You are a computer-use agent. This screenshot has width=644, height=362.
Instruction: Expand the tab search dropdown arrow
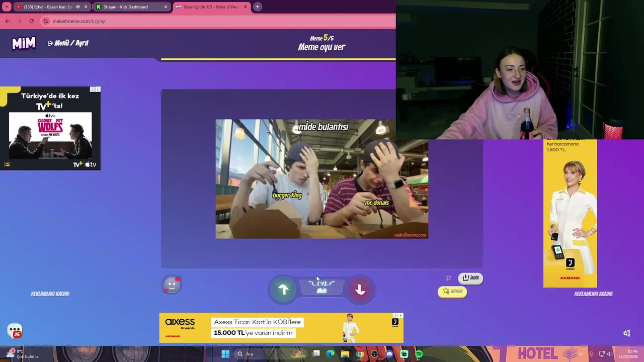click(x=7, y=7)
